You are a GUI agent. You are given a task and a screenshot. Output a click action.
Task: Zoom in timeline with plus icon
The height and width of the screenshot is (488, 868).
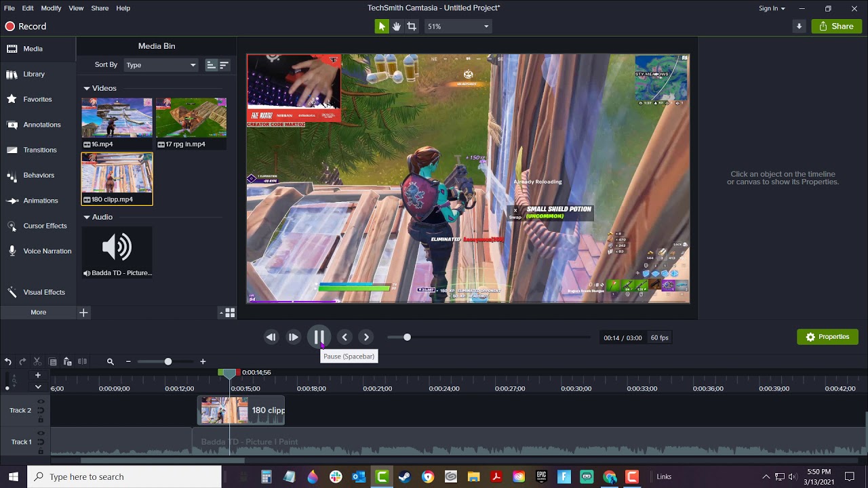(203, 362)
